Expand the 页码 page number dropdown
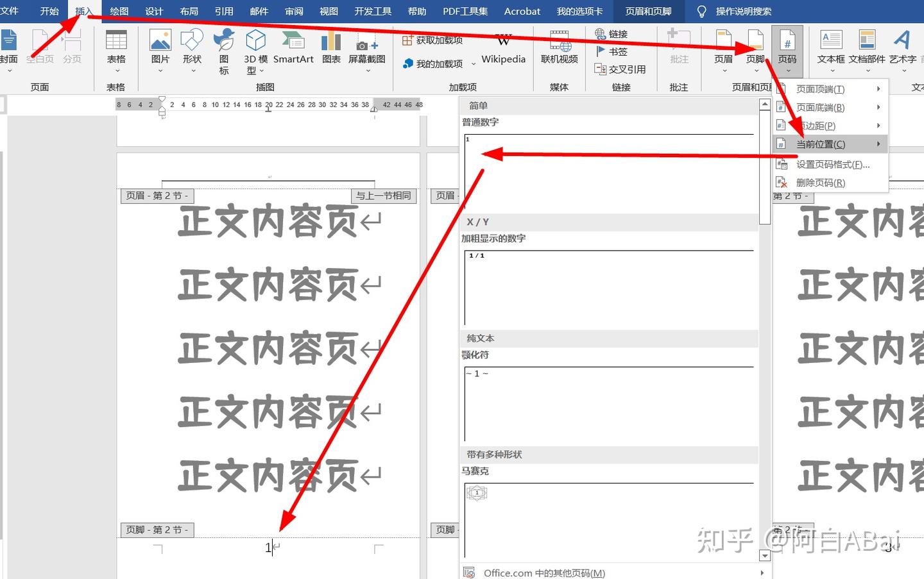 pos(787,51)
